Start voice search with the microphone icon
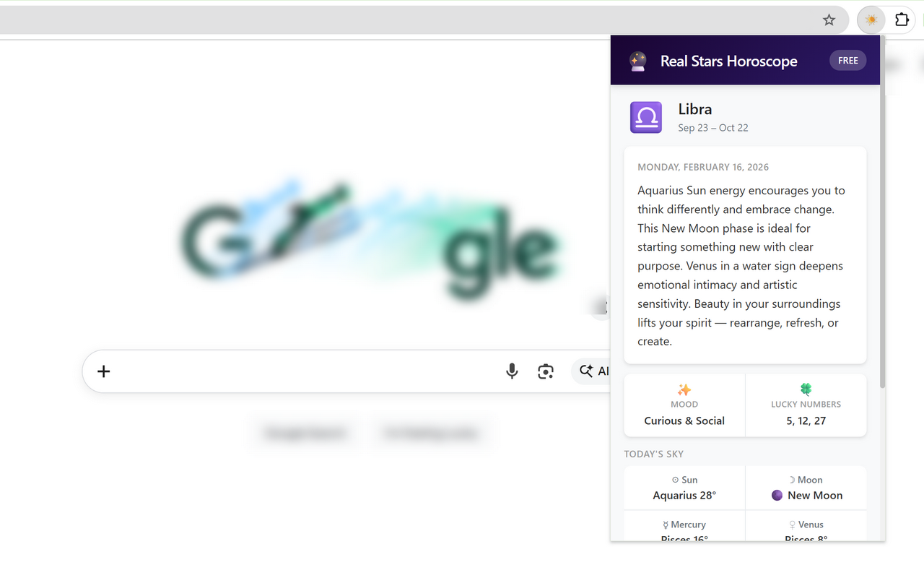This screenshot has width=924, height=578. tap(512, 371)
